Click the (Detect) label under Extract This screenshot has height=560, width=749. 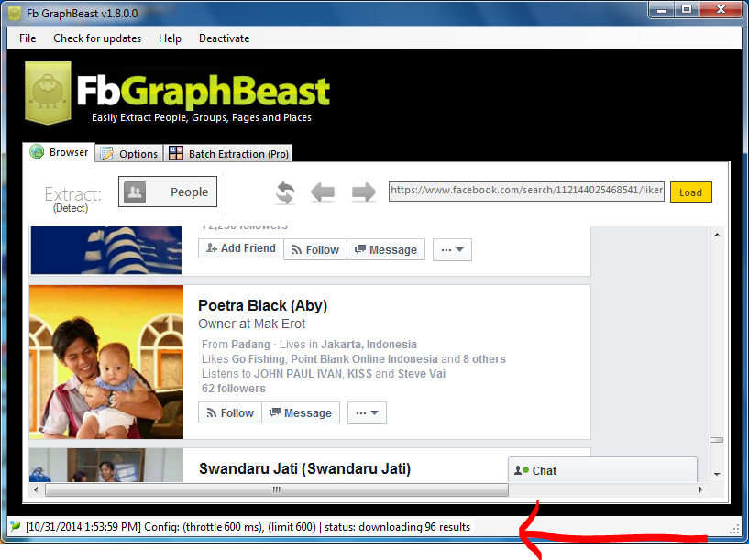(71, 208)
